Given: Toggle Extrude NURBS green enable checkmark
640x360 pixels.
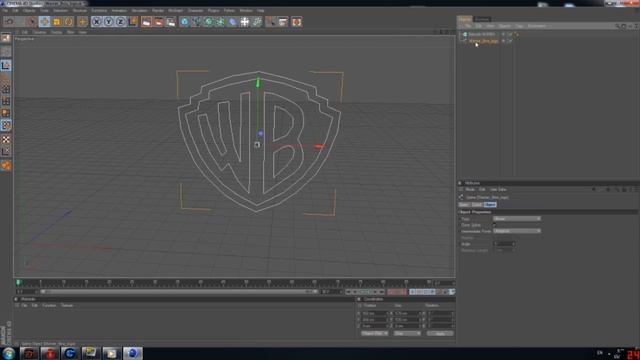Looking at the screenshot, I should point(509,34).
